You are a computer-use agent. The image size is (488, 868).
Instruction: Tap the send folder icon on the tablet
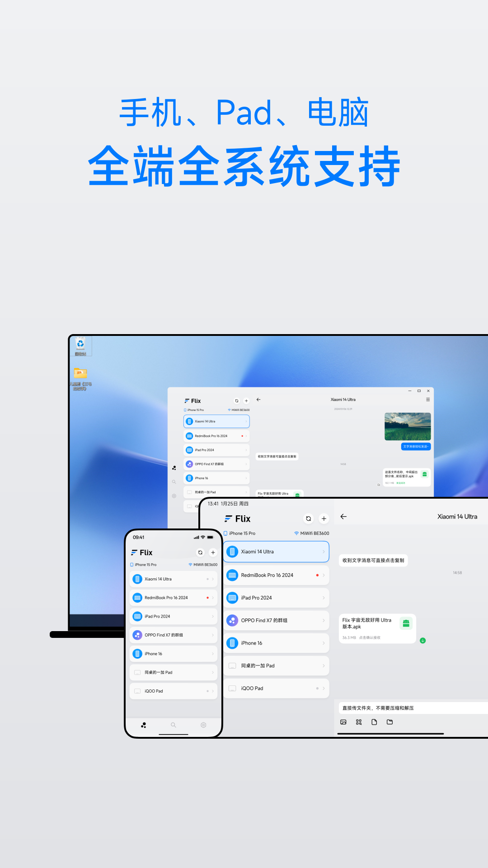[x=389, y=722]
